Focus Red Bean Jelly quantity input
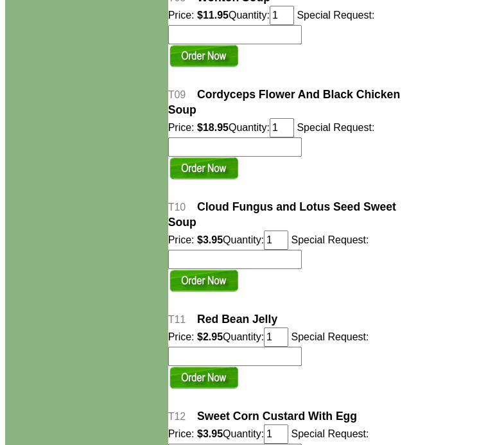504x445 pixels. point(275,337)
